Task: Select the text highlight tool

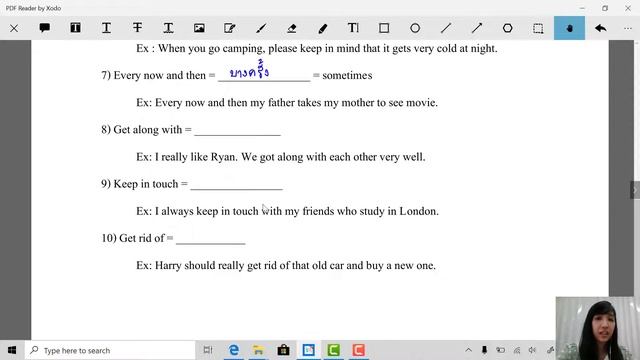Action: (x=76, y=28)
